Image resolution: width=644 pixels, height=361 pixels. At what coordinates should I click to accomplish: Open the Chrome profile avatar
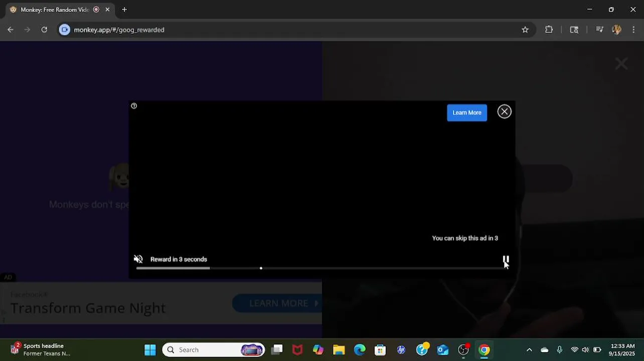click(x=617, y=30)
